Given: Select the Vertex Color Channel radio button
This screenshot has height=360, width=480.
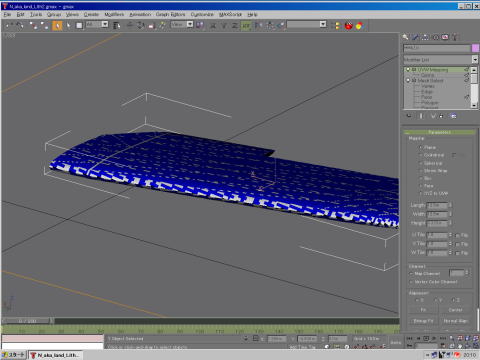Looking at the screenshot, I should pyautogui.click(x=412, y=282).
